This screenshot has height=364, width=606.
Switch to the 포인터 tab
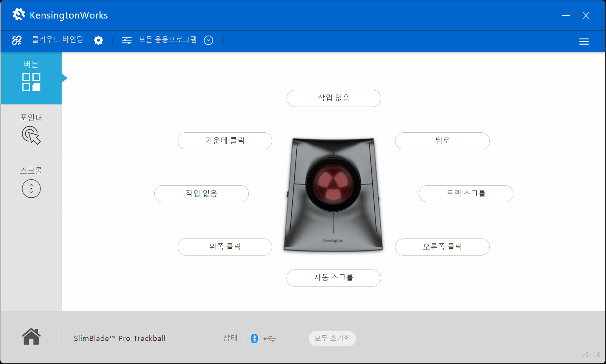(x=31, y=131)
